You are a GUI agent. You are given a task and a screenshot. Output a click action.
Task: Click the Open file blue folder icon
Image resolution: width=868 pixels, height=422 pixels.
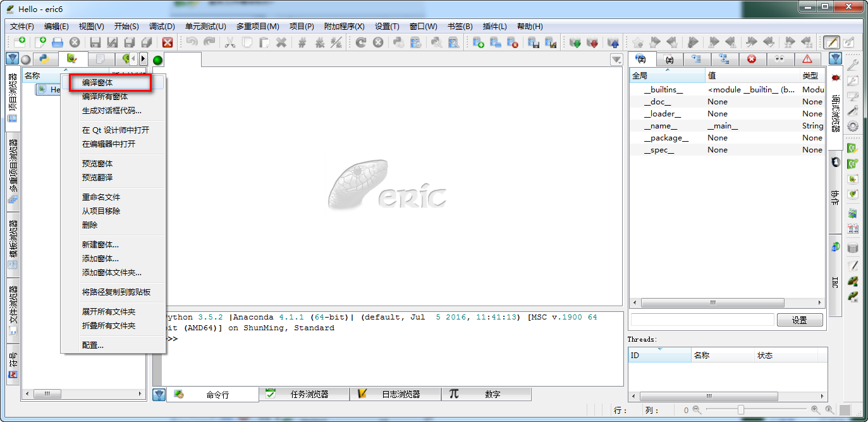point(58,42)
